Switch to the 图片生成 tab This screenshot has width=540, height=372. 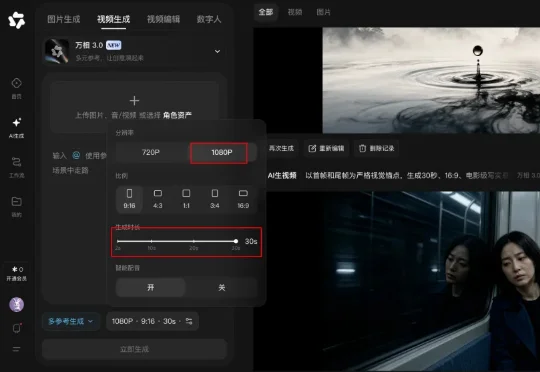[64, 19]
